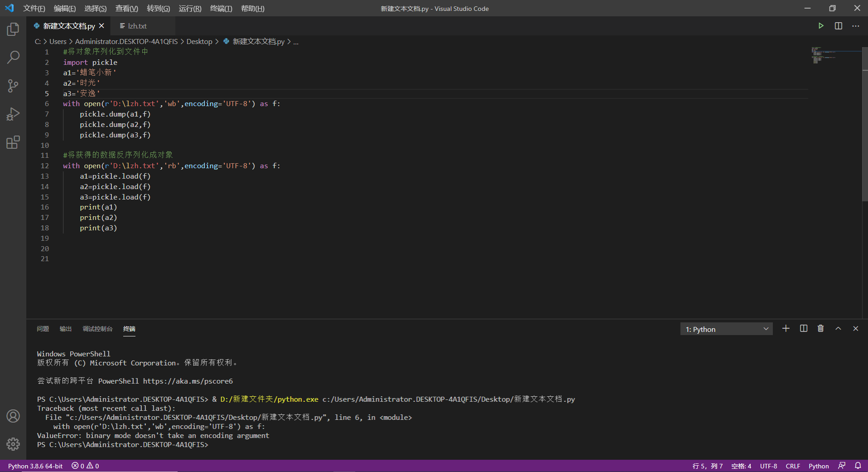Split the terminal panel
Image resolution: width=868 pixels, height=472 pixels.
pyautogui.click(x=804, y=329)
